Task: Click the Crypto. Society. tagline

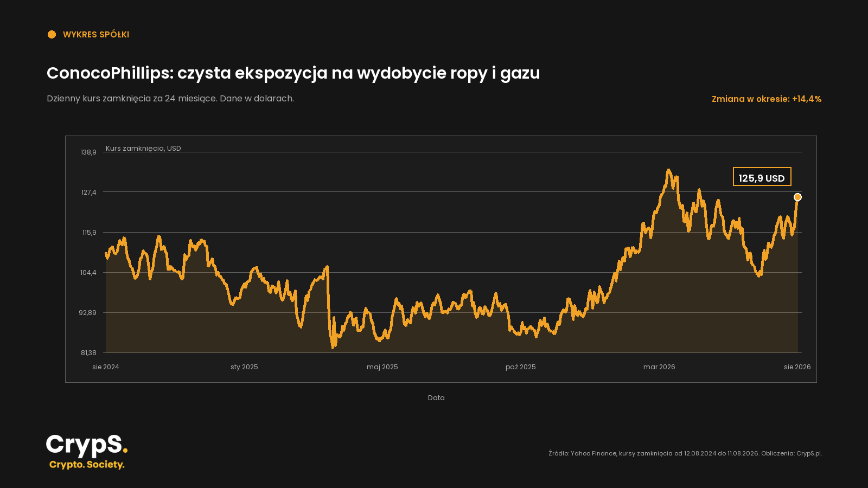Action: (x=87, y=465)
